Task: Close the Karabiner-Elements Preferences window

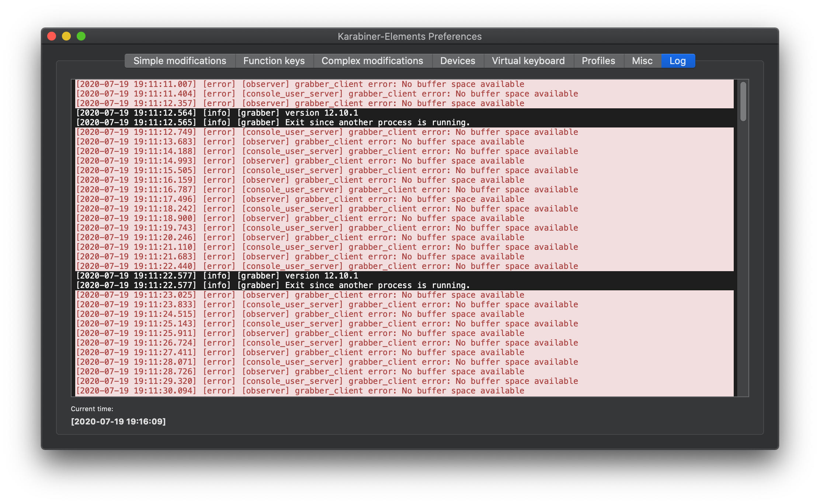Action: tap(52, 36)
